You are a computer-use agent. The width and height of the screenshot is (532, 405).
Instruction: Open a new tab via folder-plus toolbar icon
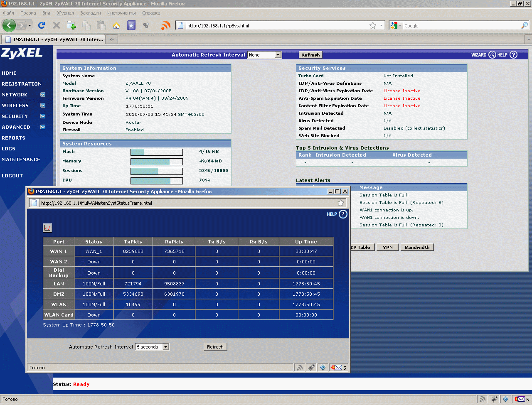(71, 25)
